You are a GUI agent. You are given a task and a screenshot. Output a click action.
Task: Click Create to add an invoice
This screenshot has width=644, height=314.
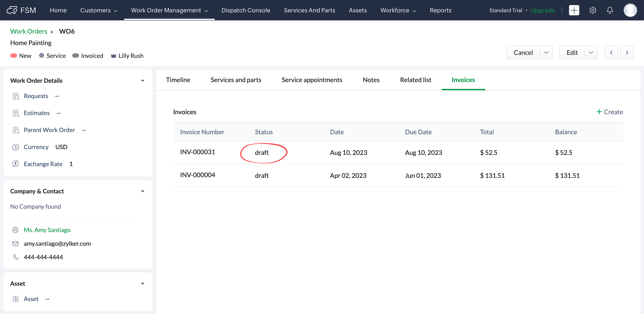click(609, 112)
